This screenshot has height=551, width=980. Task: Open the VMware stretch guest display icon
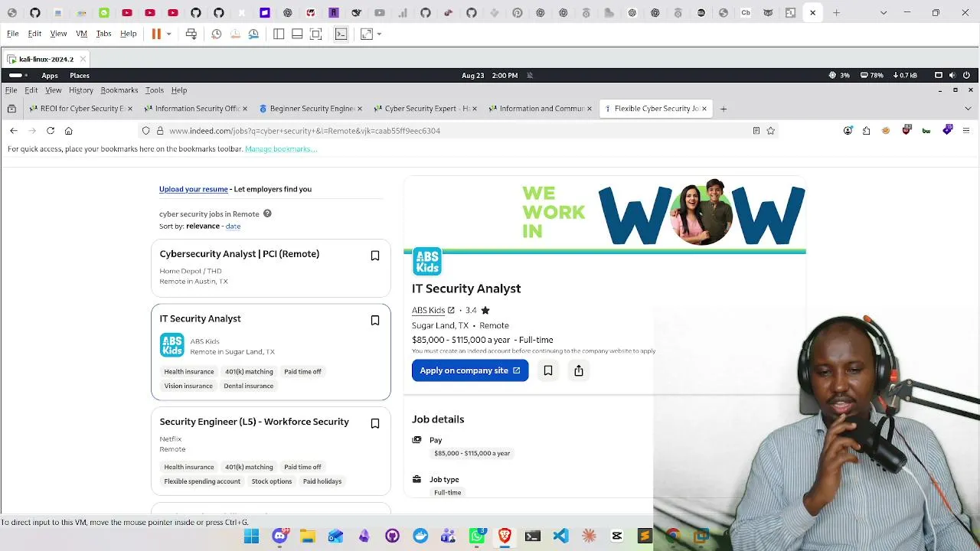pyautogui.click(x=367, y=34)
